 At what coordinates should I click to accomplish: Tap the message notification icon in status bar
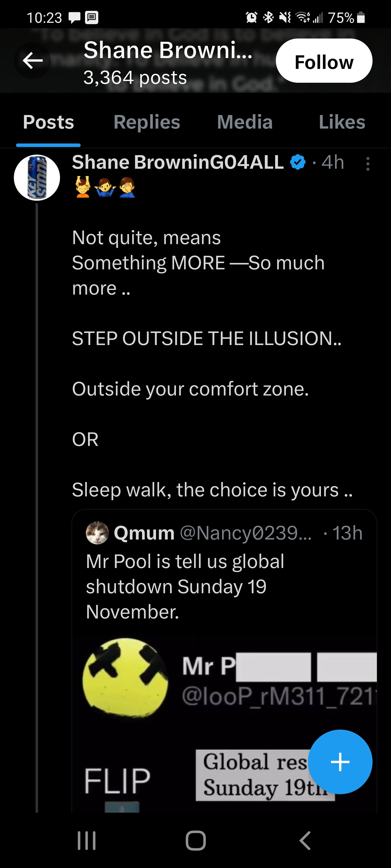pyautogui.click(x=74, y=18)
